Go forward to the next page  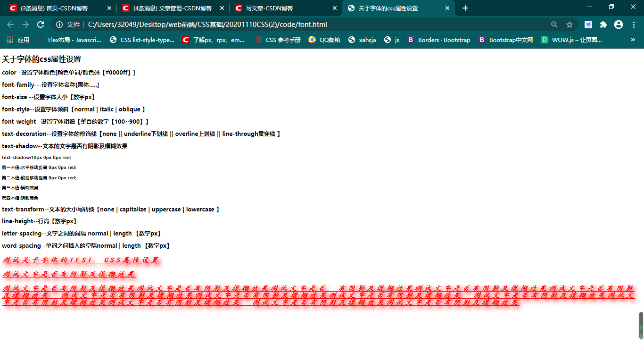[x=25, y=25]
